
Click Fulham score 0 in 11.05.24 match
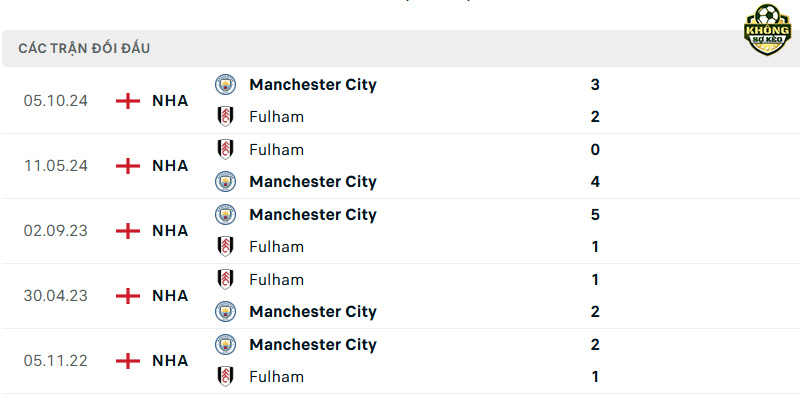point(595,149)
